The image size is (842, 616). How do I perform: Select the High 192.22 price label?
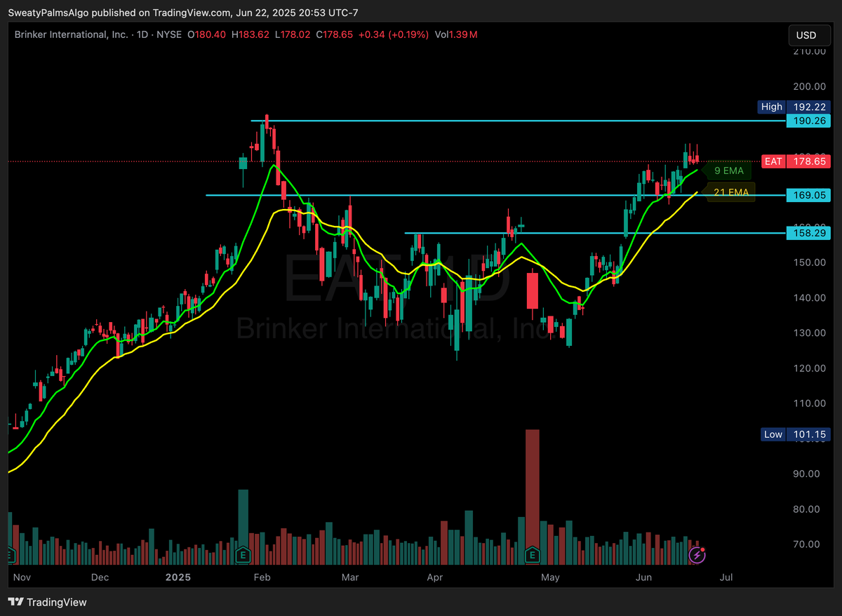(794, 107)
